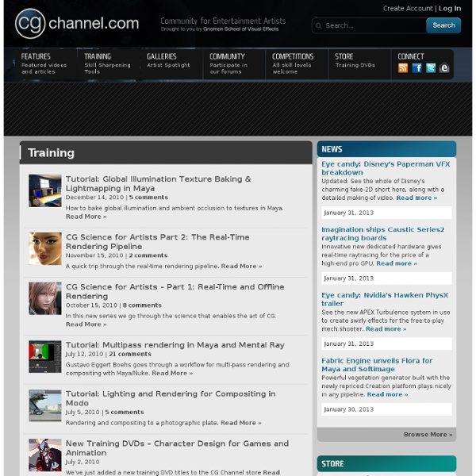Click the Create Account link
Image resolution: width=476 pixels, height=476 pixels.
pyautogui.click(x=408, y=9)
